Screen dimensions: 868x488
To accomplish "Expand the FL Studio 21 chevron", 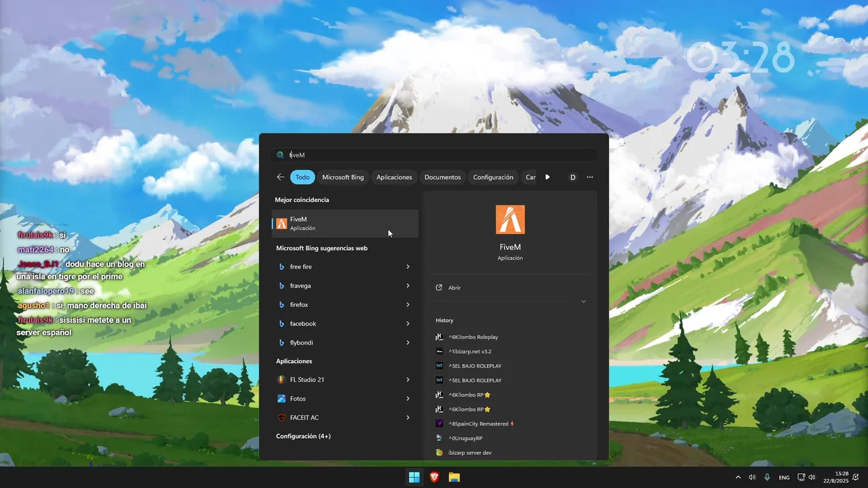I will [408, 380].
